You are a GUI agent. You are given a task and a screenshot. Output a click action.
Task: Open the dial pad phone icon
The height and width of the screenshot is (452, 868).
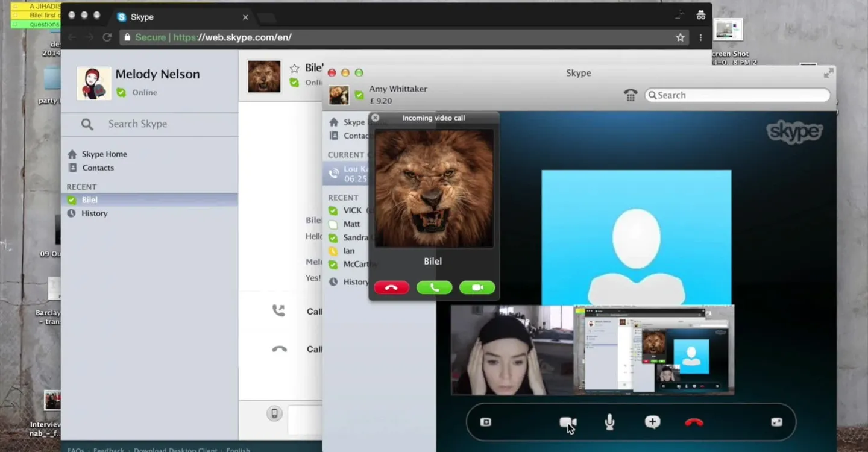(x=631, y=95)
